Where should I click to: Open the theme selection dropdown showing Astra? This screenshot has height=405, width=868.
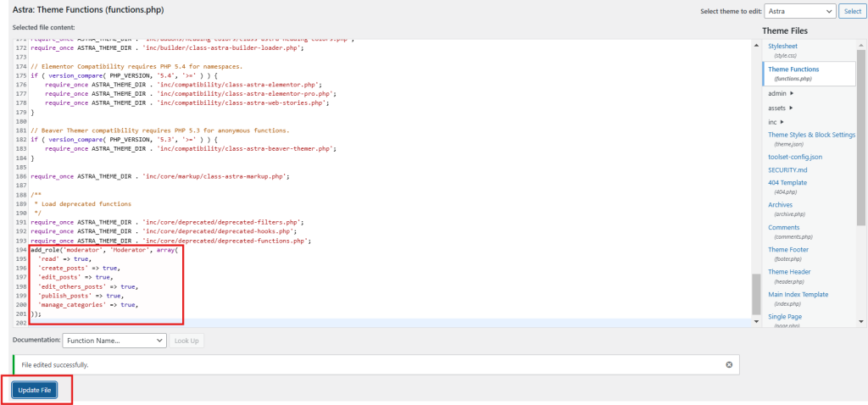pos(799,11)
